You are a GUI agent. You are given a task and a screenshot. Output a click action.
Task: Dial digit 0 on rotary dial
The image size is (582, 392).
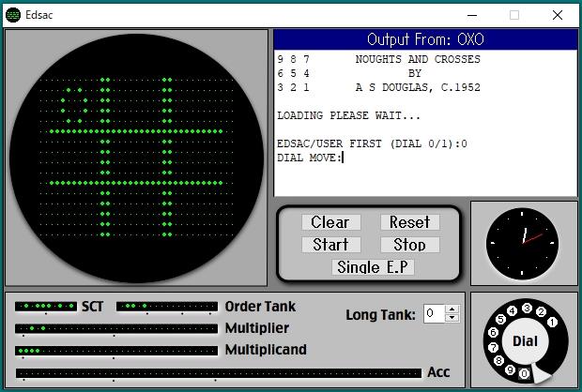coord(524,373)
